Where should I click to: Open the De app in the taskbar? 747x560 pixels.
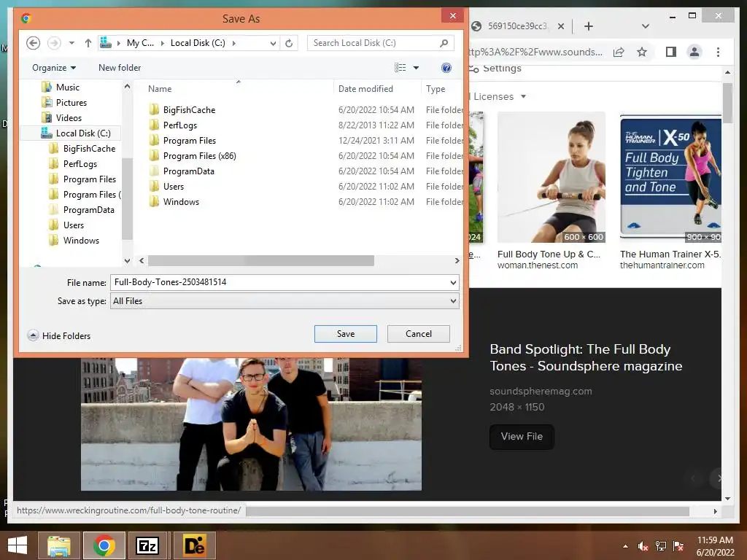coord(194,545)
